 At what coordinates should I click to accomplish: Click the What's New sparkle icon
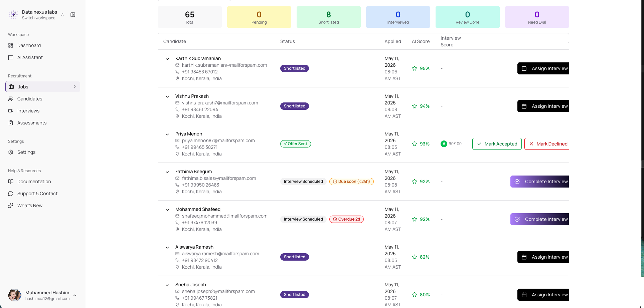[x=11, y=206]
